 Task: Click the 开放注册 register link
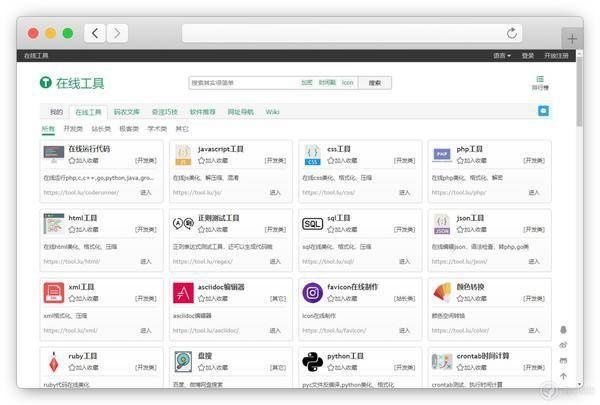click(556, 56)
